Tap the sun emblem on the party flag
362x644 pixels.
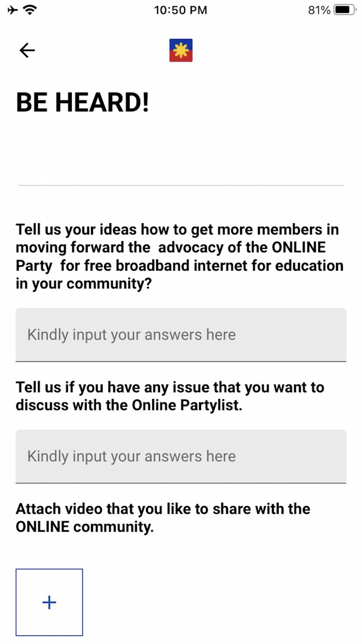pyautogui.click(x=180, y=49)
